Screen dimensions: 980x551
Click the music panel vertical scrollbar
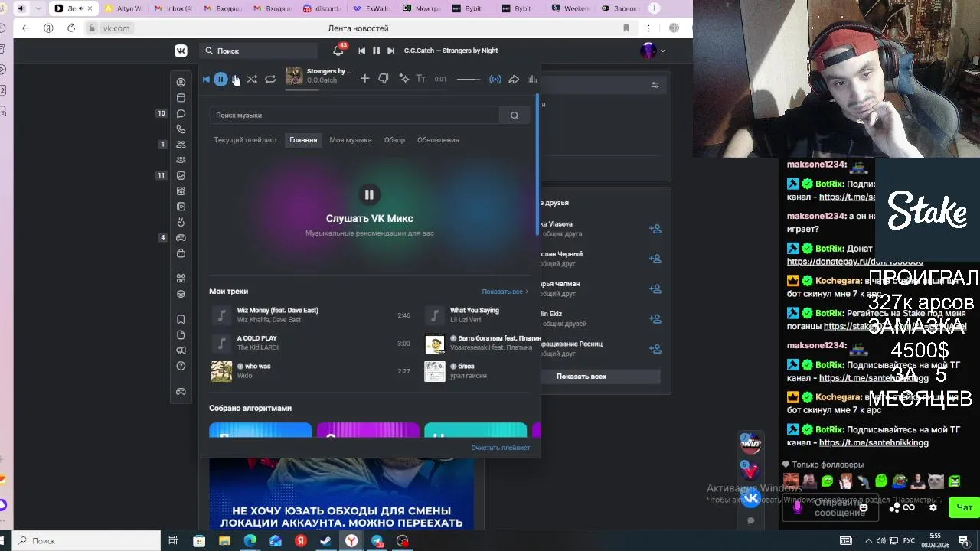click(x=537, y=165)
